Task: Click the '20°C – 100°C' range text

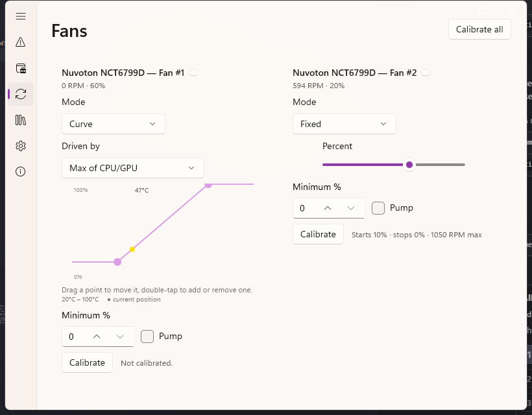Action: coord(80,300)
